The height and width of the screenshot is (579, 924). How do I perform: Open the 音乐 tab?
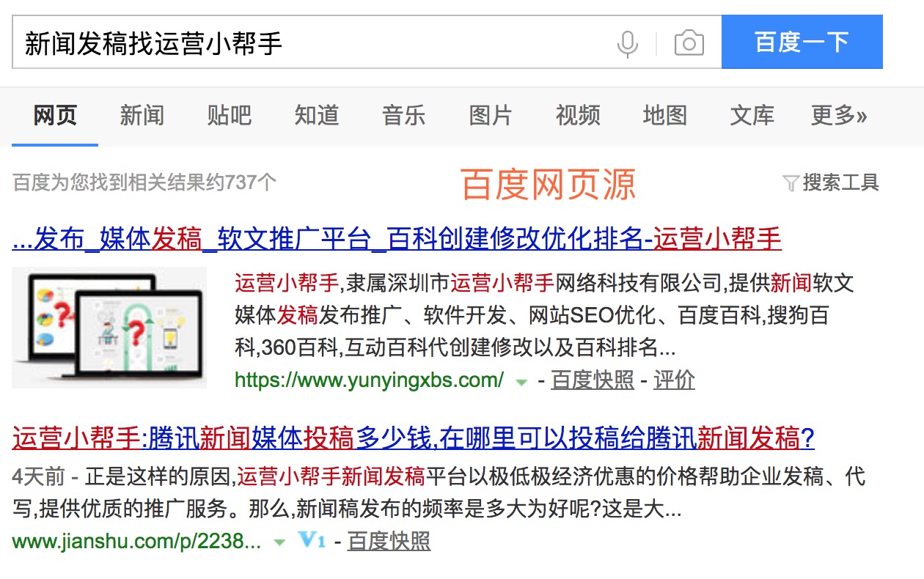[403, 115]
